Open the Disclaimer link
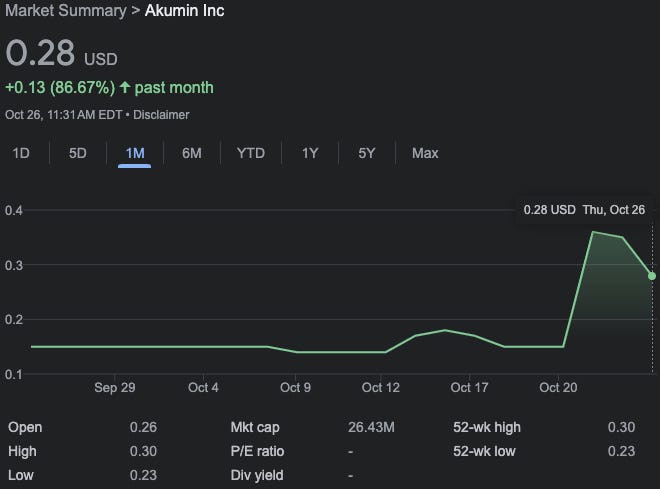 pos(161,115)
